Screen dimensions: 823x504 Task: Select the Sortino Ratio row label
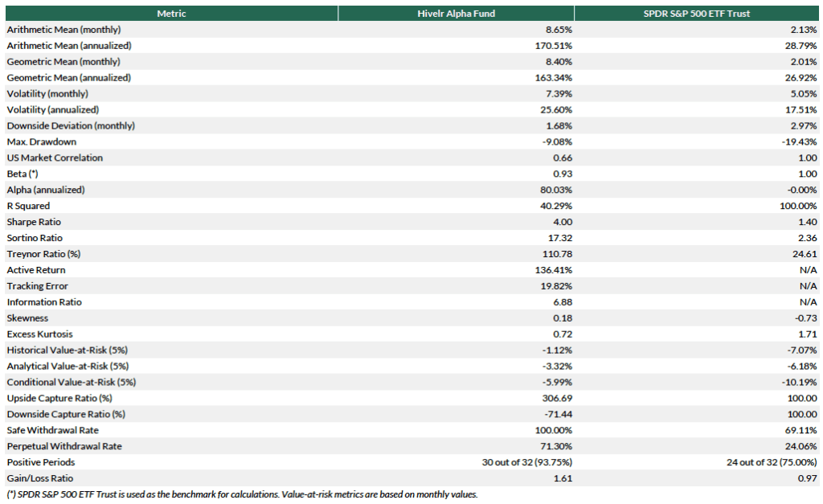[35, 238]
